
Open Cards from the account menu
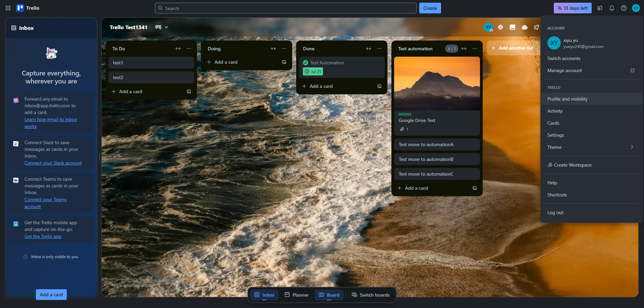[x=592, y=123]
